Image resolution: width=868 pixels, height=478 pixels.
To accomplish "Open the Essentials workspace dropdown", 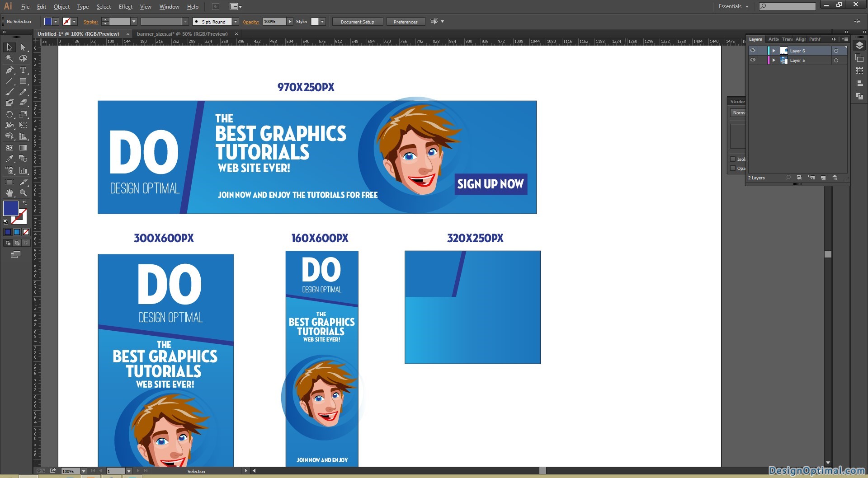I will [x=733, y=6].
